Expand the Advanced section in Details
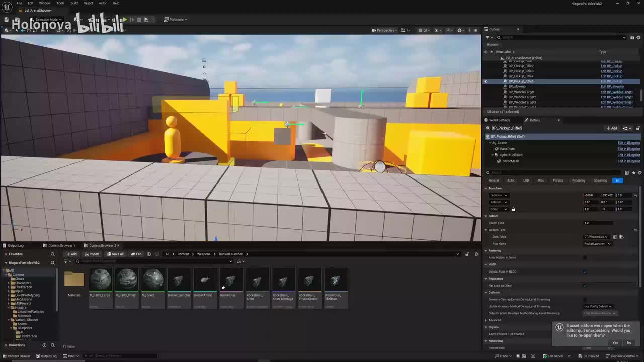The height and width of the screenshot is (362, 644). coord(486,320)
